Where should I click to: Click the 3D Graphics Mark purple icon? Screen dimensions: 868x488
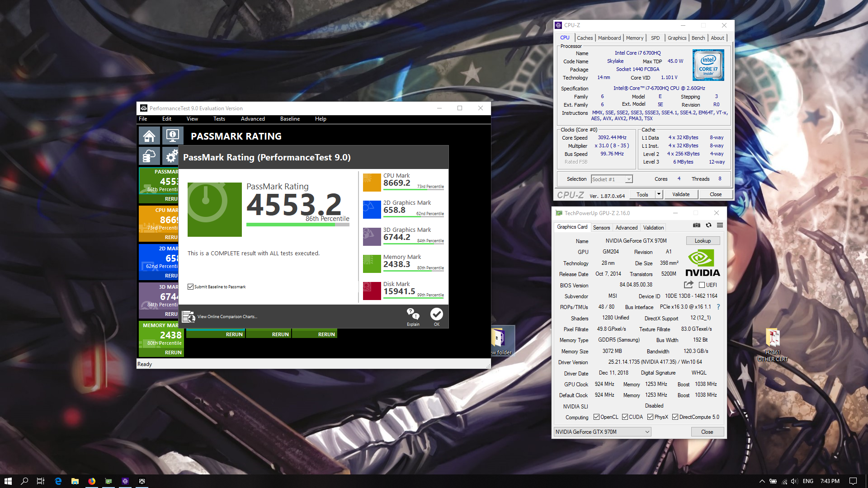pyautogui.click(x=372, y=237)
